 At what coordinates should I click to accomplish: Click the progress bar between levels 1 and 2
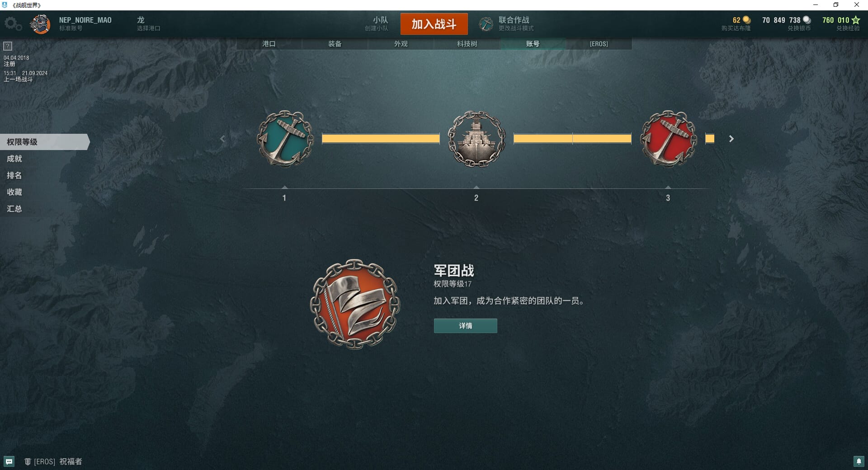click(x=381, y=139)
